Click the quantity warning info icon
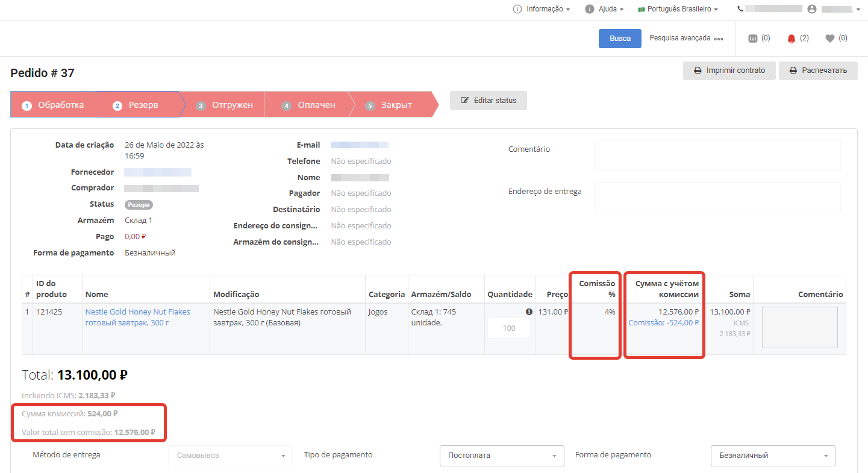Screen dimensions: 868x473 (x=529, y=312)
